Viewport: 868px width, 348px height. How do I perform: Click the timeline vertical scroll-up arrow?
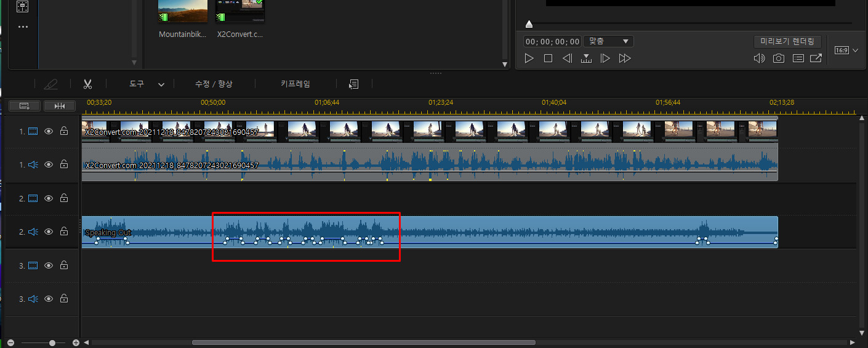pos(862,118)
